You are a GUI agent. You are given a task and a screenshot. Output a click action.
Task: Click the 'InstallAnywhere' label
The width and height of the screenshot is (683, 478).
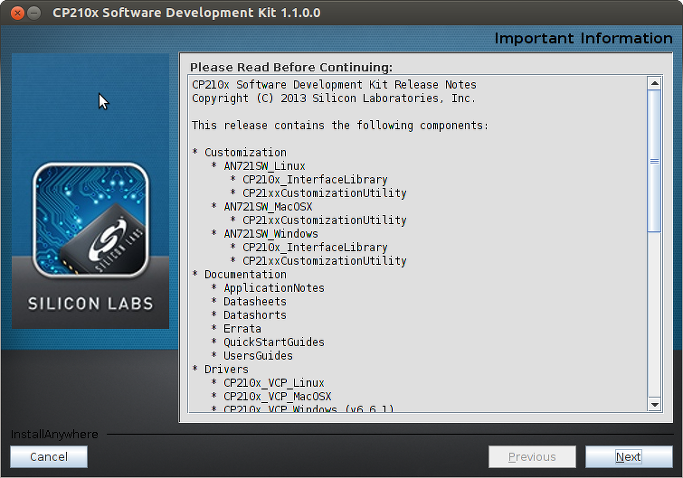(54, 434)
